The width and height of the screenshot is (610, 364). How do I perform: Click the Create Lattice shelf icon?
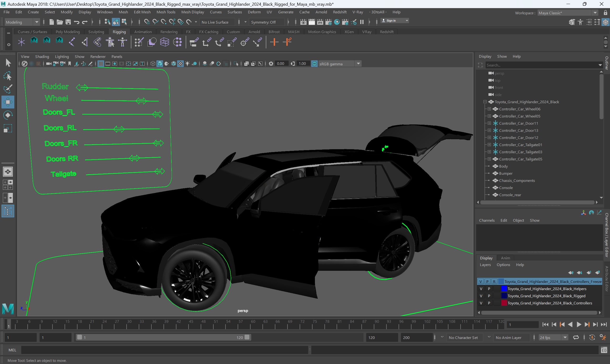[164, 42]
